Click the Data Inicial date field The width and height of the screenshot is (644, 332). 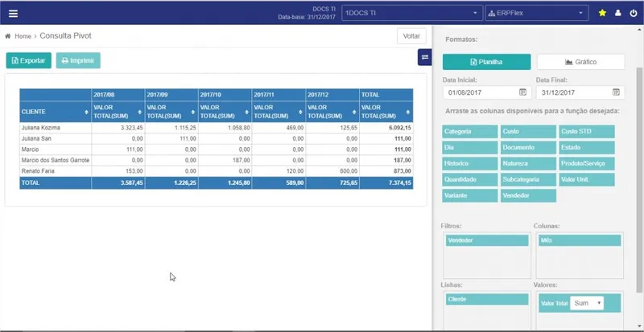[487, 92]
